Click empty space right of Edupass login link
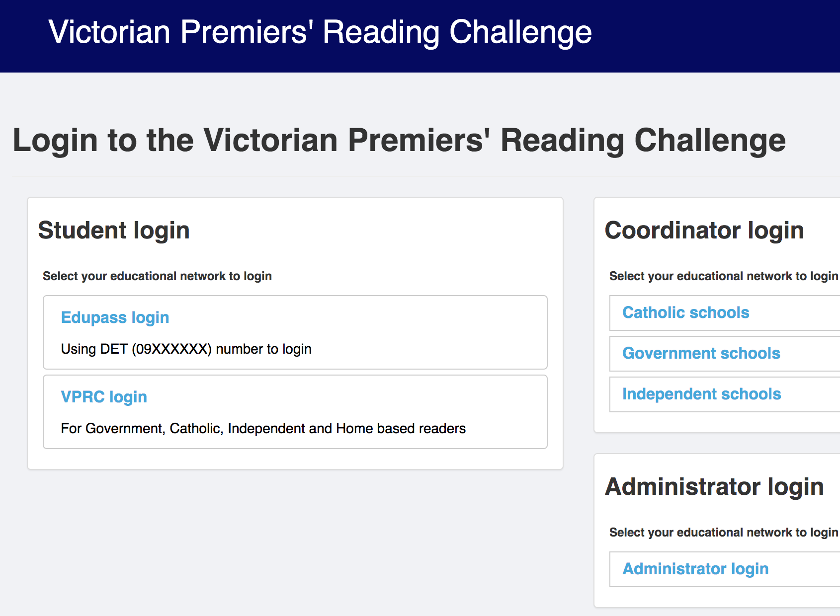Viewport: 840px width, 616px height. 358,317
